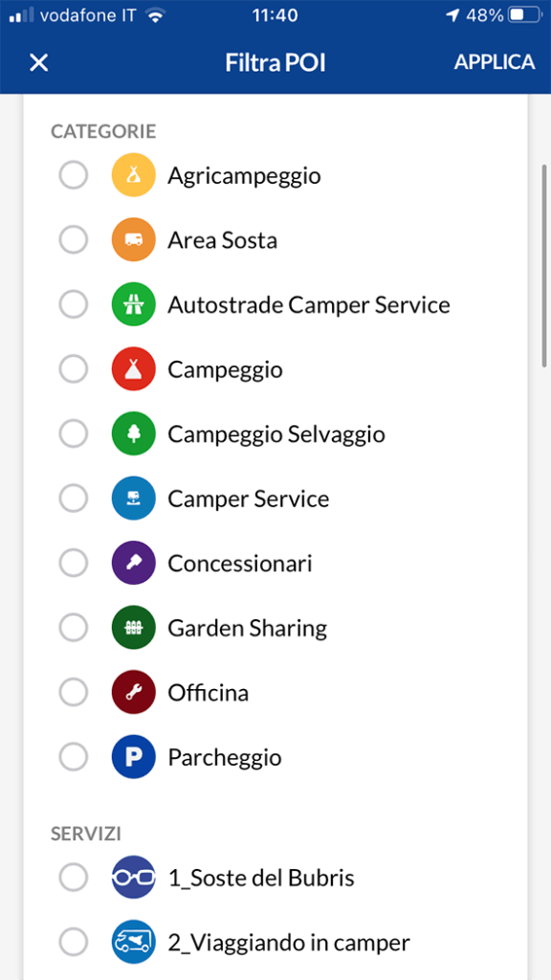Image resolution: width=551 pixels, height=980 pixels.
Task: Tap the dark red Officina wrench icon
Action: (133, 692)
